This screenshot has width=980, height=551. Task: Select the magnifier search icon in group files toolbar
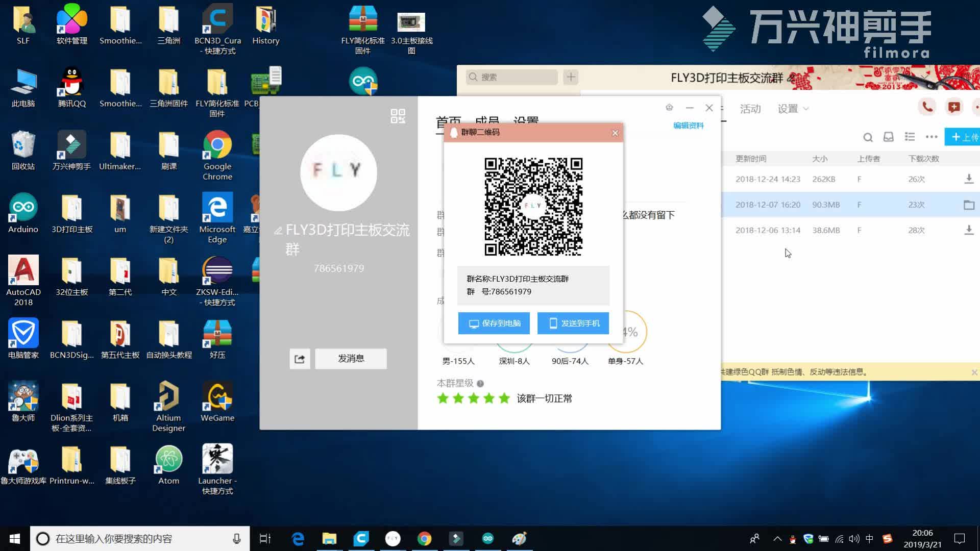click(868, 137)
